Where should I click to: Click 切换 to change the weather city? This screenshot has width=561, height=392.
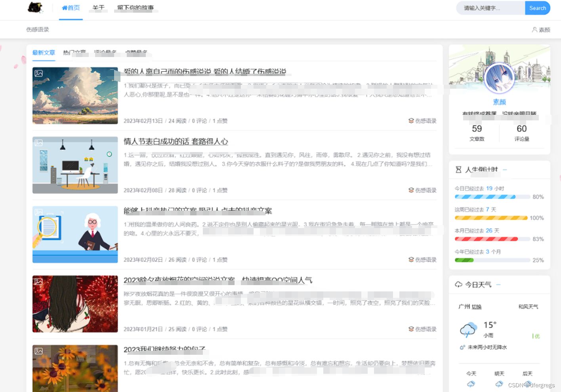point(477,306)
